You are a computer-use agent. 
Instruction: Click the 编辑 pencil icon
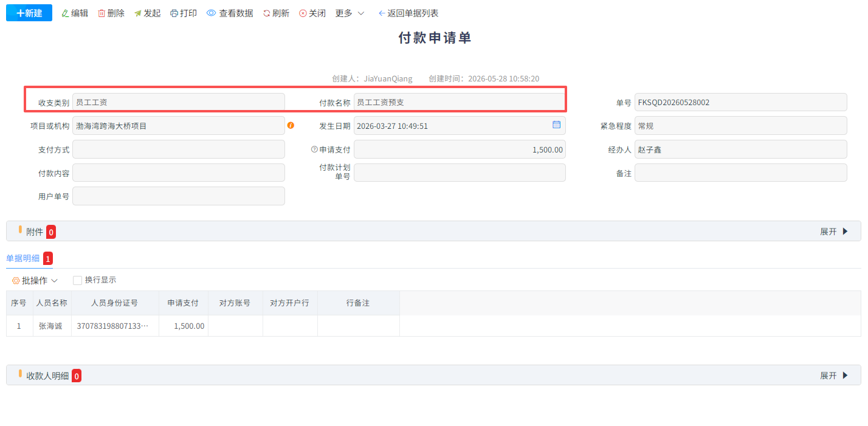pos(65,13)
